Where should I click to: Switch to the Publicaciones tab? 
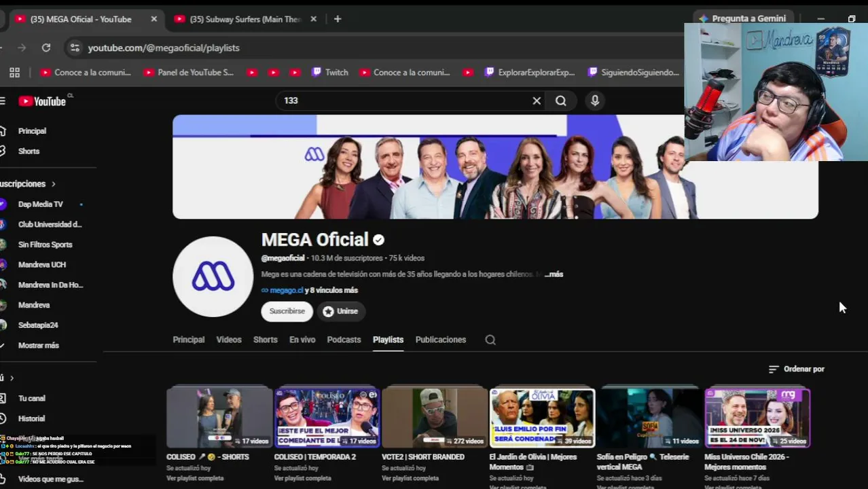[x=440, y=340]
